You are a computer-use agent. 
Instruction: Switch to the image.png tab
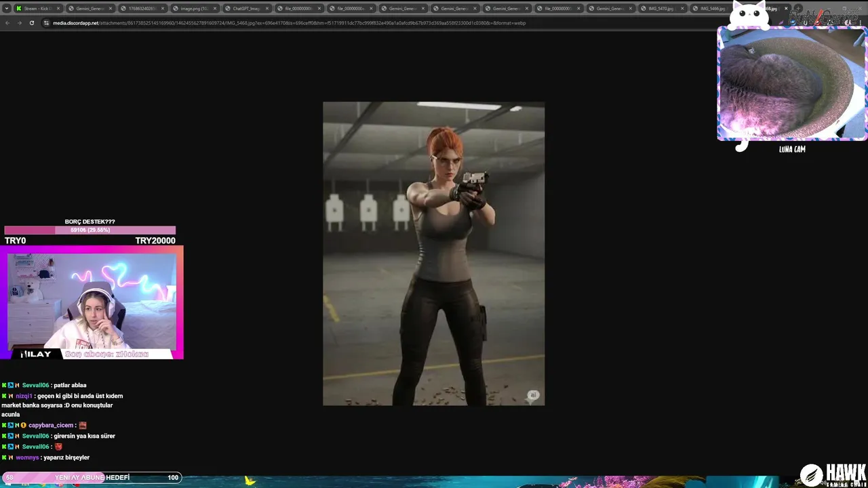point(194,9)
